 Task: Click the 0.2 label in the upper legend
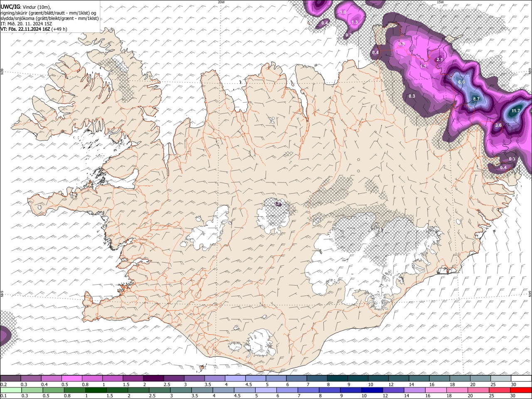coord(3,384)
